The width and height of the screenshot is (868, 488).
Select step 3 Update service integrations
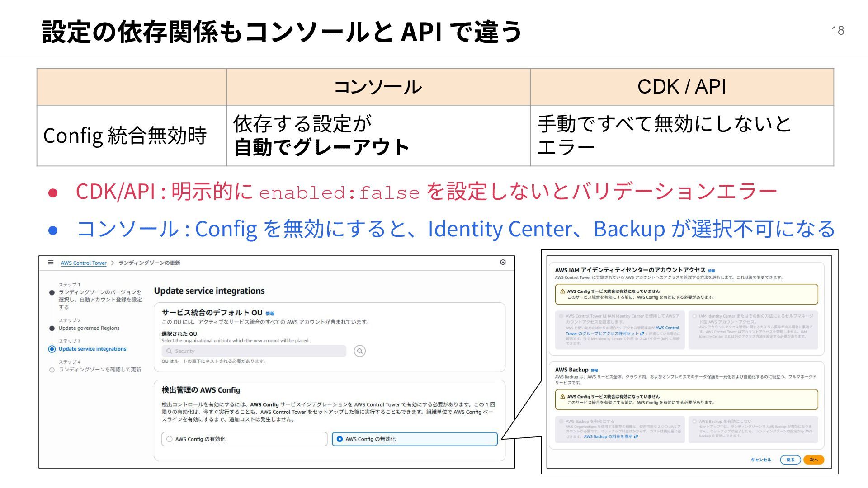[x=92, y=349]
